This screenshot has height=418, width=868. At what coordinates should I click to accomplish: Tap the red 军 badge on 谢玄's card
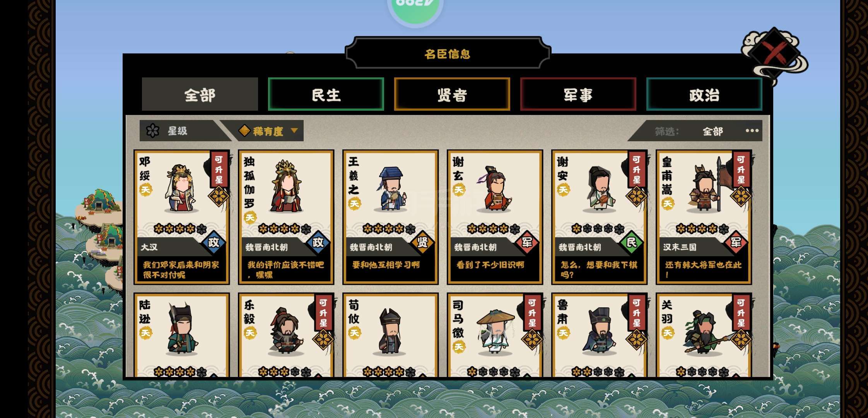(527, 243)
